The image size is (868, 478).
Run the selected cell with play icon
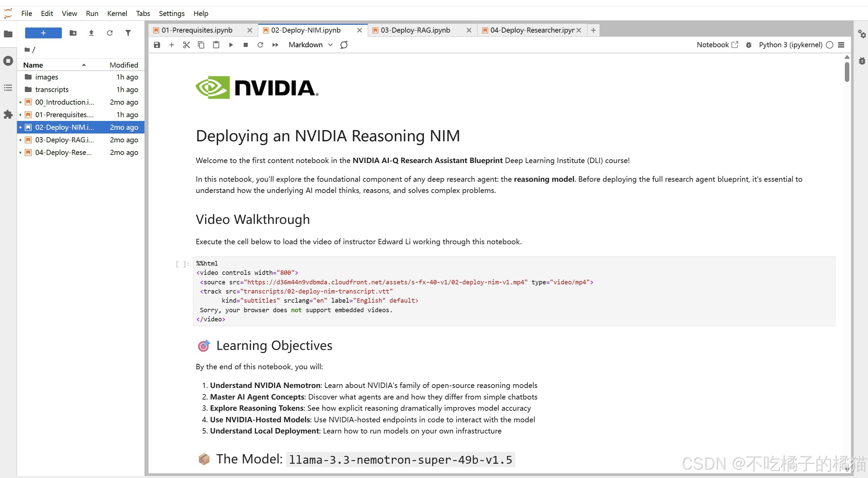coord(231,45)
